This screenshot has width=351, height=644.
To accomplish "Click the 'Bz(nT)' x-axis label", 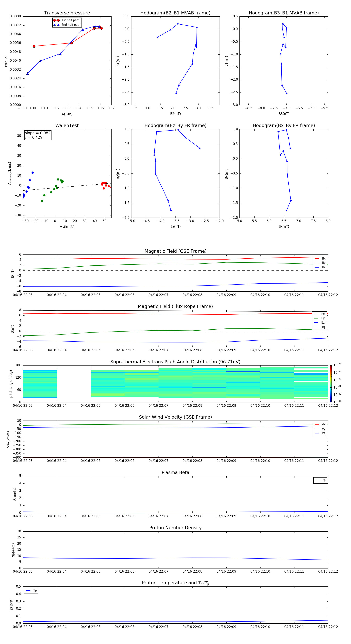I will click(x=175, y=227).
